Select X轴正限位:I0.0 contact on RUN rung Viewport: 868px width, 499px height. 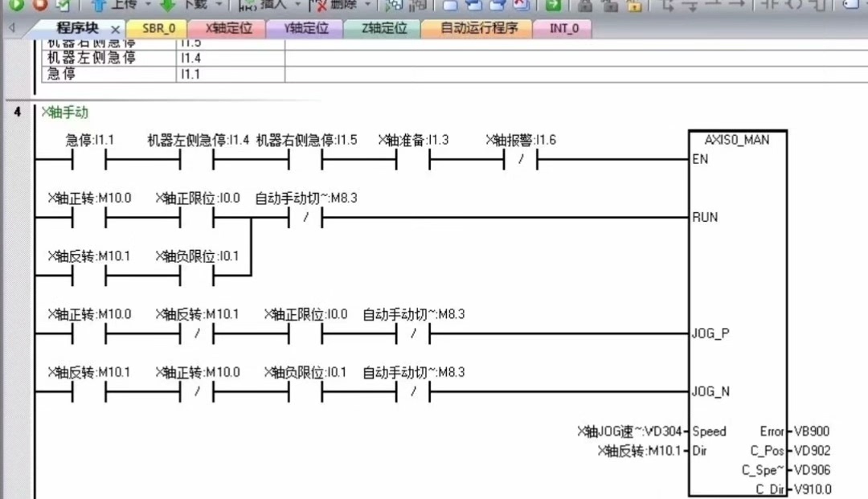pos(197,218)
